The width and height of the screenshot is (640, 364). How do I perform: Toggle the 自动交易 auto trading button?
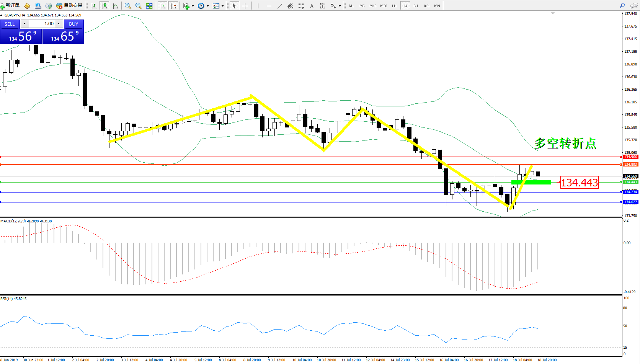tap(69, 6)
